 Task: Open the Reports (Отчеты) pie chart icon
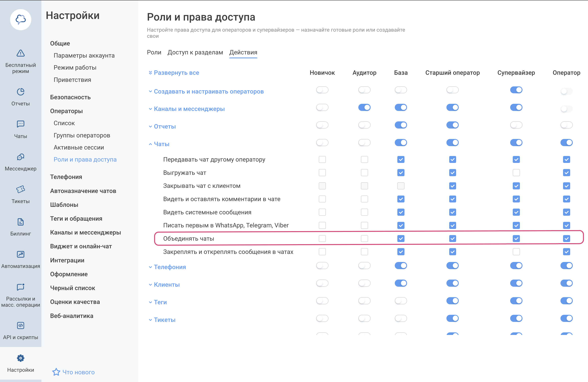click(x=21, y=92)
